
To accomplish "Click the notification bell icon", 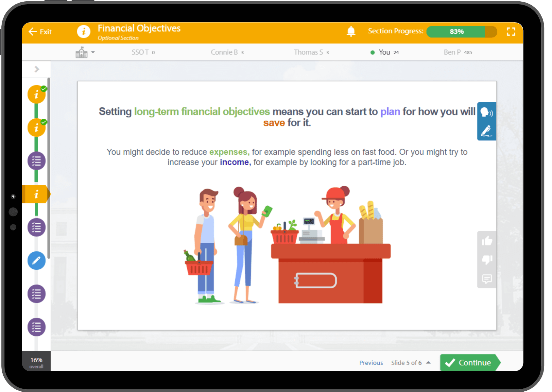I will point(351,31).
